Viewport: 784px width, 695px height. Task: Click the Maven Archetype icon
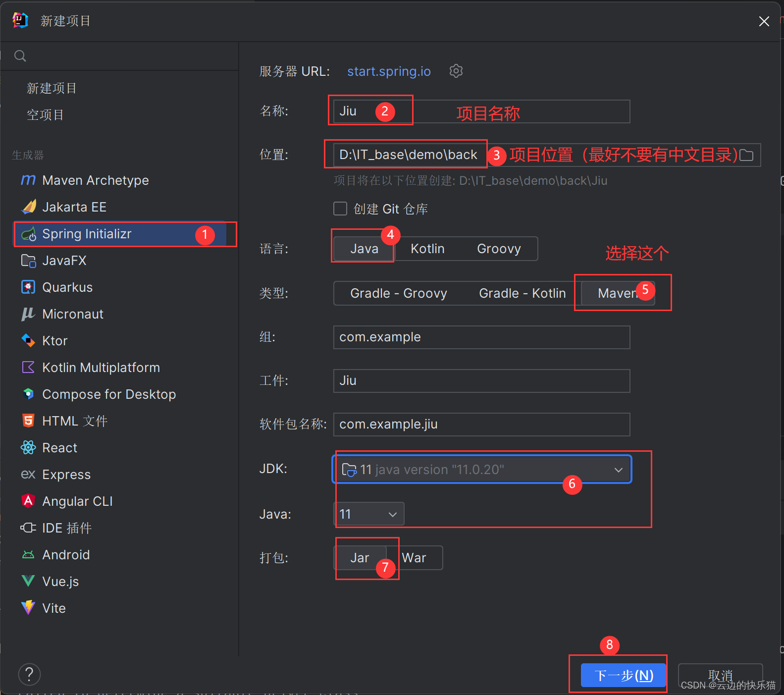click(x=28, y=180)
